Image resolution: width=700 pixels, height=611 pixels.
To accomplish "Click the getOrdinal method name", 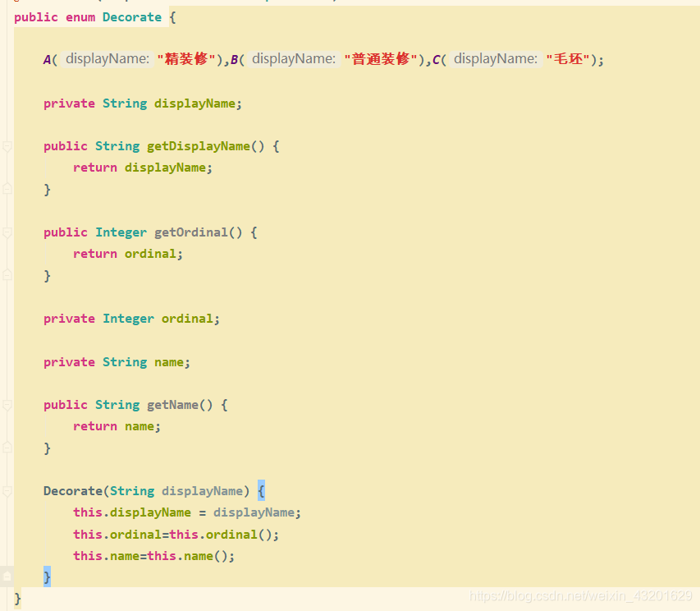I will pyautogui.click(x=191, y=232).
